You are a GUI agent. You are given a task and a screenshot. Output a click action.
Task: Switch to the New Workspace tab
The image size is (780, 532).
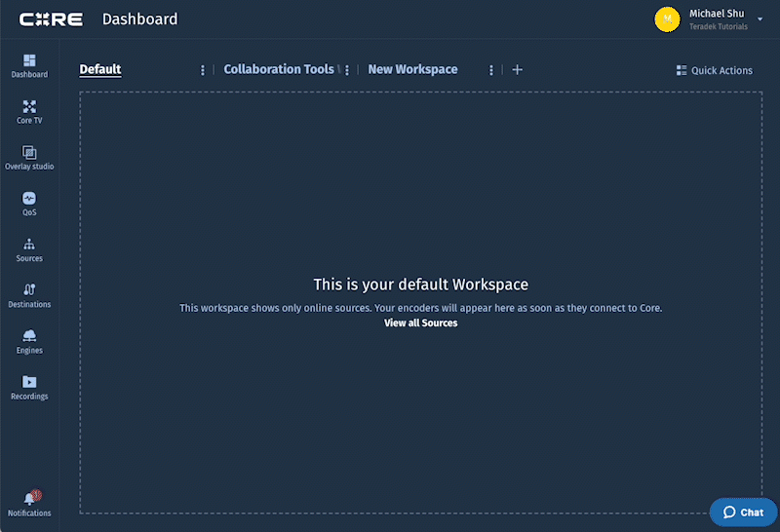412,69
